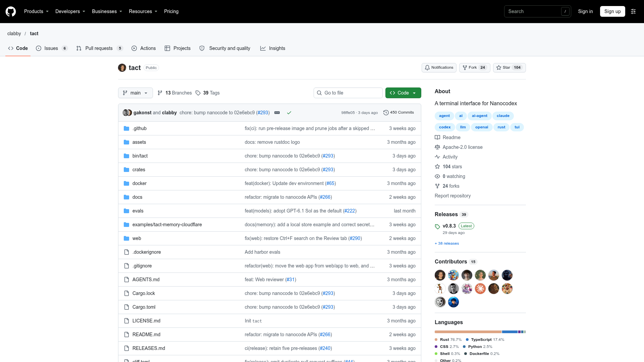Viewport: 644px width, 362px height.
Task: Click the Rust segment of languages bar
Action: click(x=468, y=332)
